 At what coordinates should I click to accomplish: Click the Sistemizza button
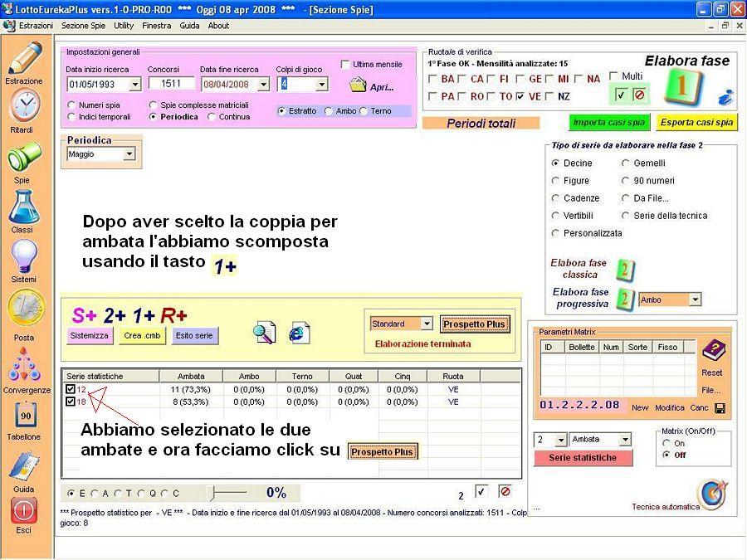coord(90,336)
